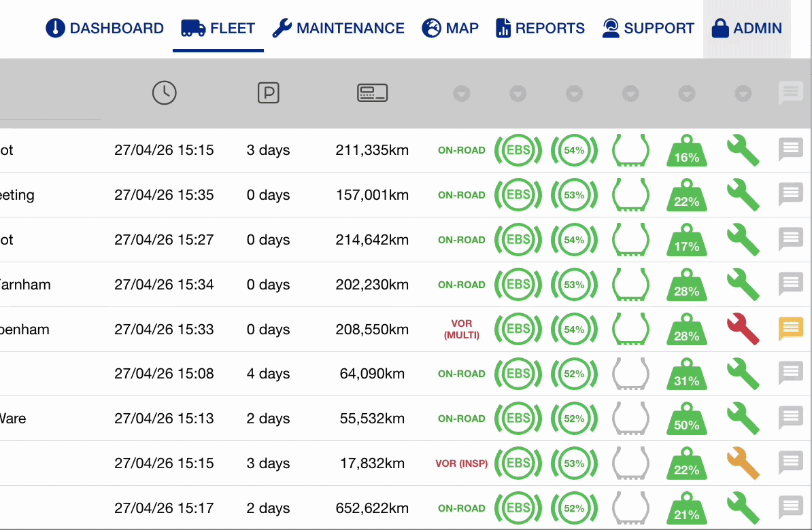The width and height of the screenshot is (812, 530).
Task: Select the orange wrench on the VOR (INSP) row
Action: coord(743,463)
